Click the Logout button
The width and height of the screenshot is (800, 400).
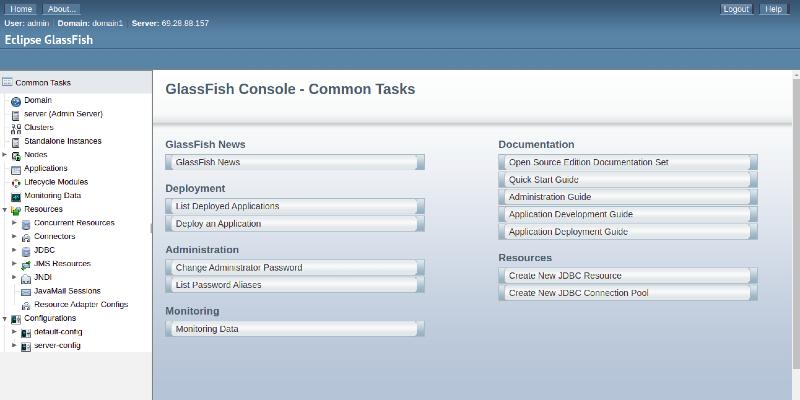tap(737, 9)
